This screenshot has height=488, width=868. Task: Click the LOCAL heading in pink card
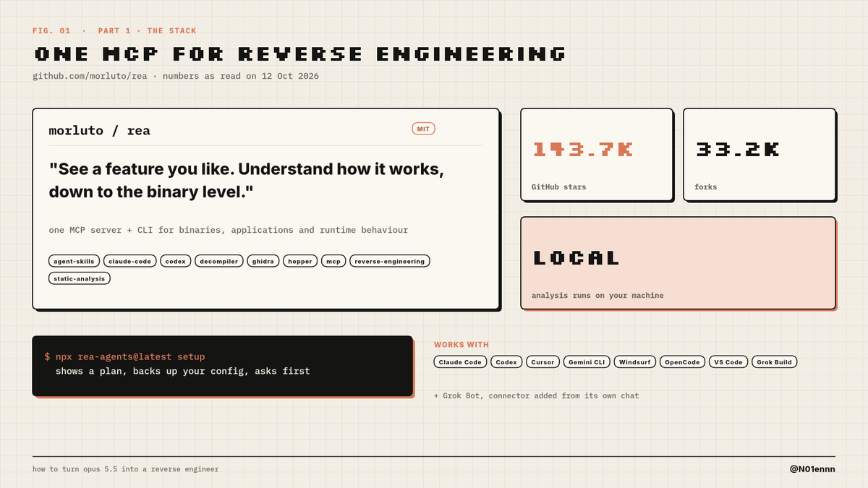(x=576, y=258)
